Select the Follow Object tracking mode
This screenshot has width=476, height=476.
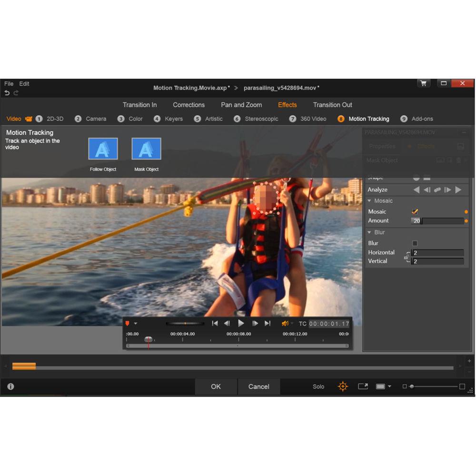[103, 148]
